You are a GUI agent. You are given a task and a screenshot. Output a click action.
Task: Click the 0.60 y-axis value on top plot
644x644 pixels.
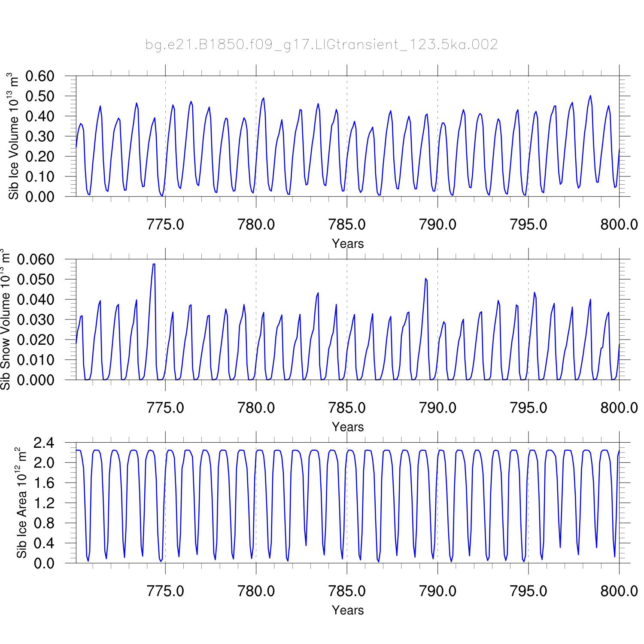40,76
